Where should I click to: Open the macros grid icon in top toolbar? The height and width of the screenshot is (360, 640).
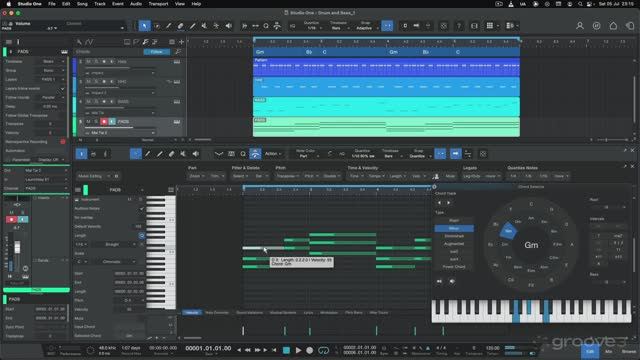489,26
